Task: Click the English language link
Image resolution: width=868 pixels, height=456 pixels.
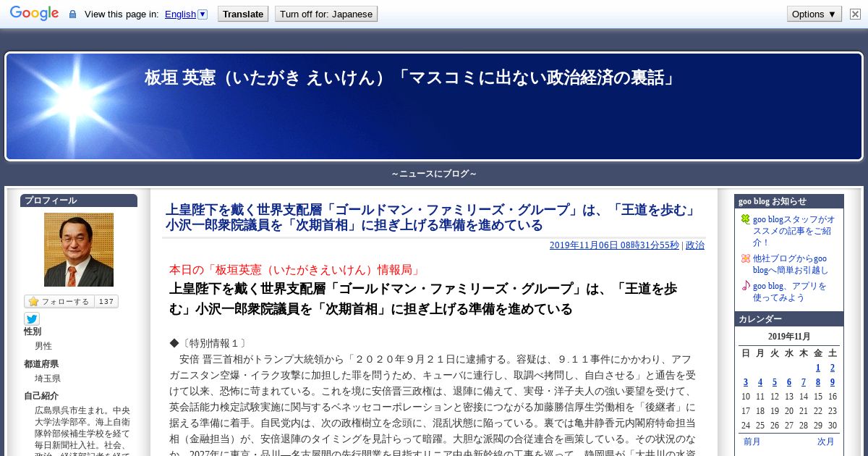Action: pyautogui.click(x=180, y=14)
